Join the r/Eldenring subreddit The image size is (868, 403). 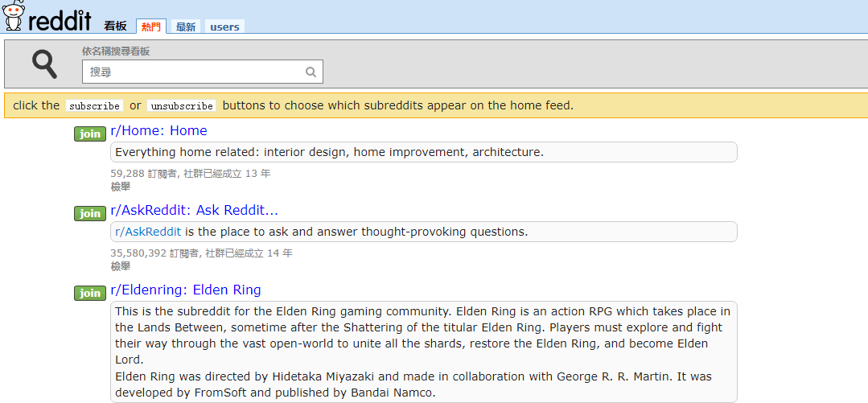click(x=89, y=294)
